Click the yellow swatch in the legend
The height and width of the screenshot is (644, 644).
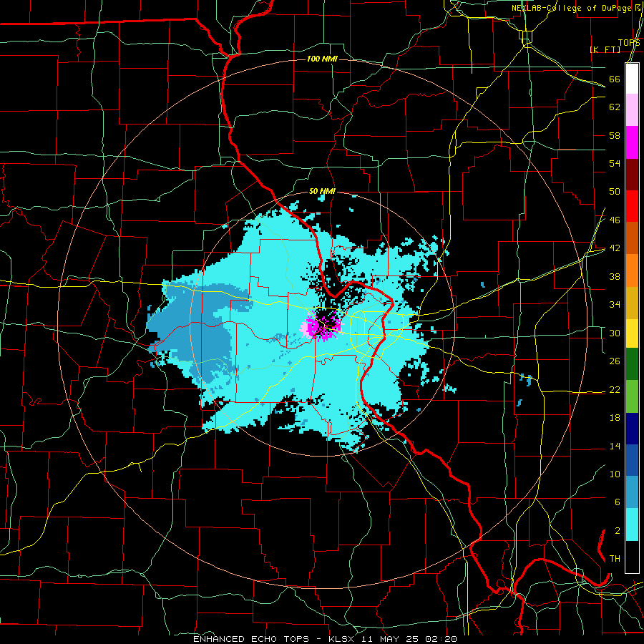[632, 333]
